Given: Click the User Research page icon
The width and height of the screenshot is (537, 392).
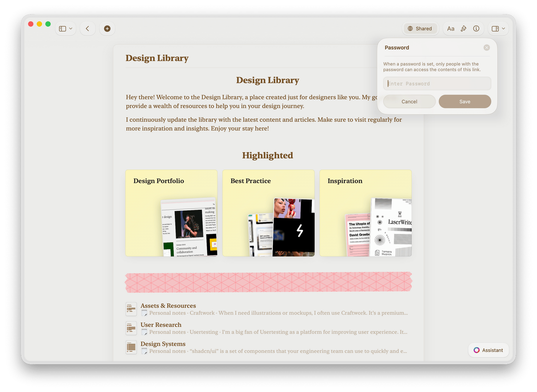Looking at the screenshot, I should tap(131, 328).
